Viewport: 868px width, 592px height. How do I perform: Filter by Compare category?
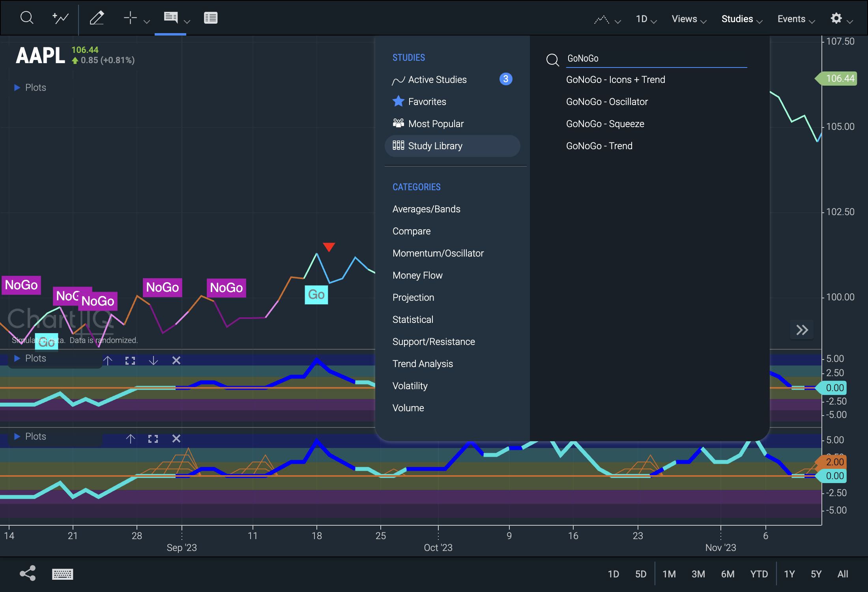[411, 231]
